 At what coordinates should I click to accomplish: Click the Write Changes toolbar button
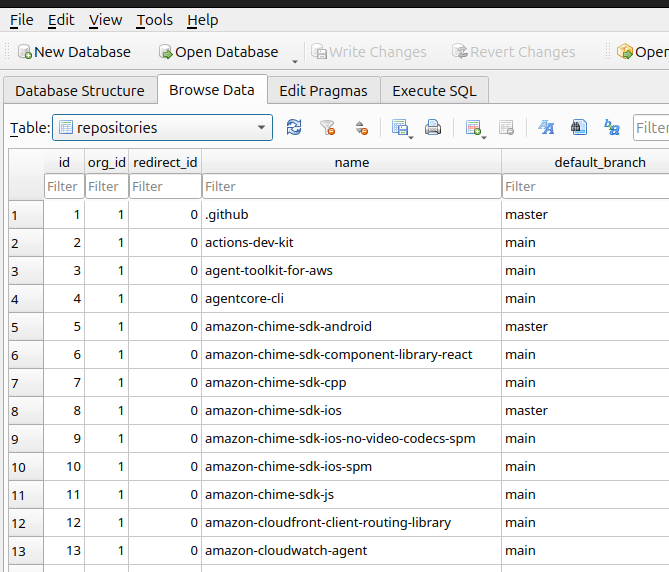369,52
